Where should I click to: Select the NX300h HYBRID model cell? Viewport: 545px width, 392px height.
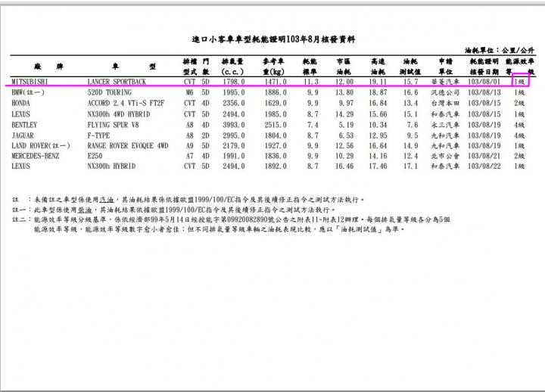click(x=111, y=166)
